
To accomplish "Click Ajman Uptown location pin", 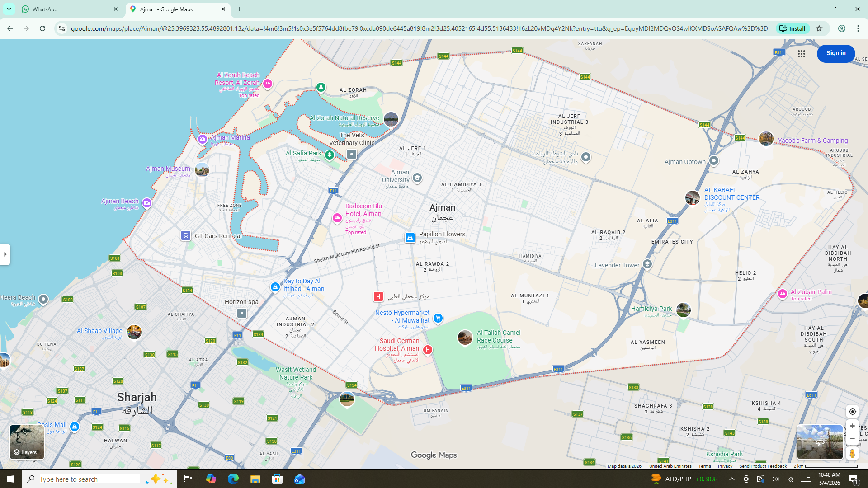I will [714, 160].
